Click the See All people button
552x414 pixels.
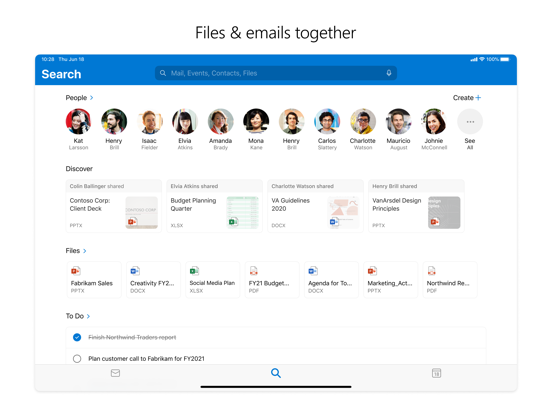470,121
